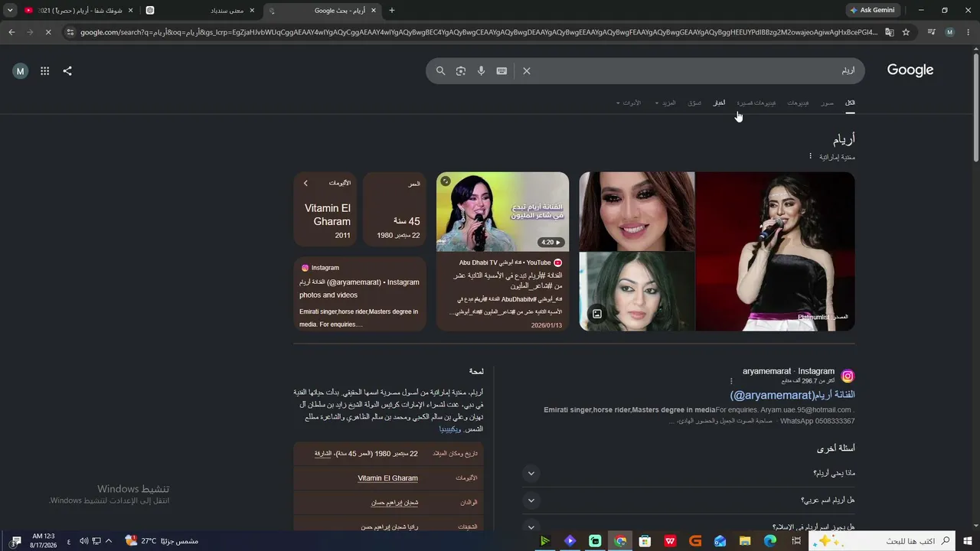
Task: Click inside the Google search field
Action: (689, 70)
